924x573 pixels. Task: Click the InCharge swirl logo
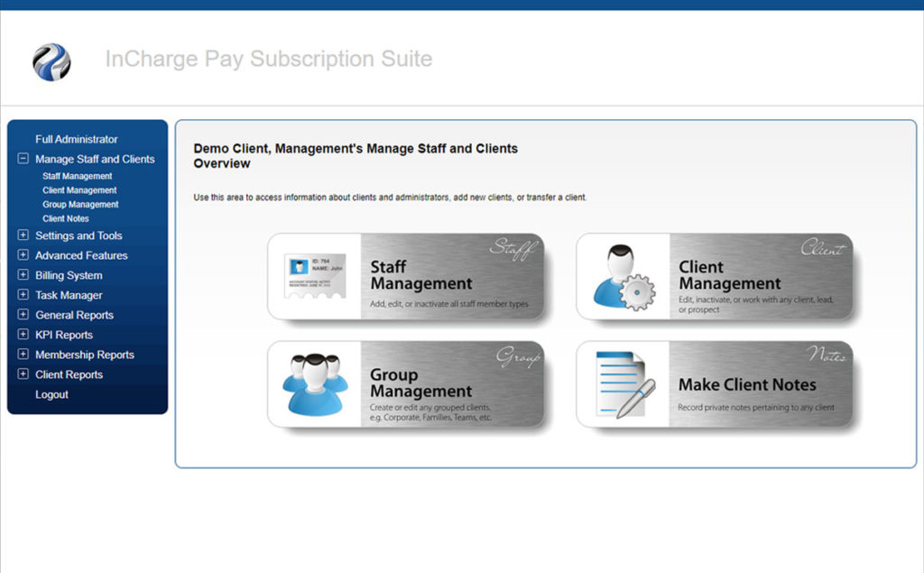click(x=51, y=62)
